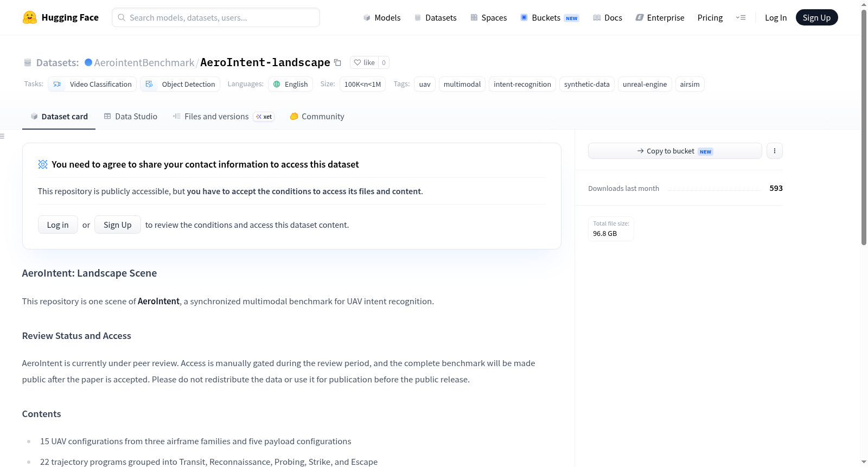This screenshot has width=868, height=467.
Task: Click the airsim tag
Action: (x=690, y=84)
